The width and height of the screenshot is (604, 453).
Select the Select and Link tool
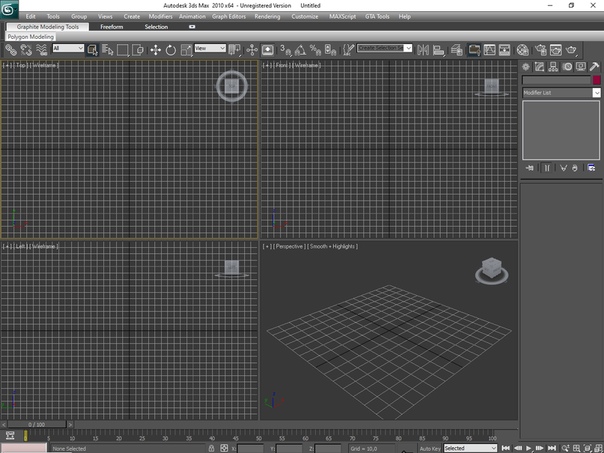point(11,50)
